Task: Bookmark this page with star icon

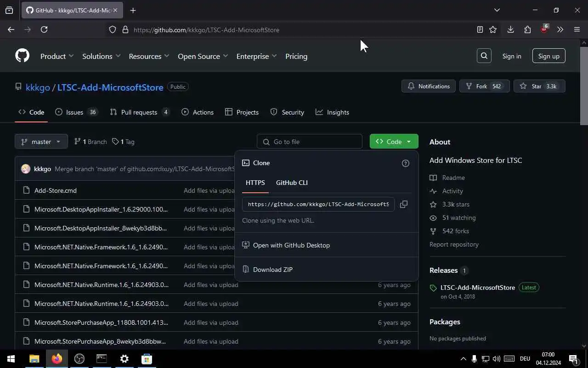Action: [493, 29]
